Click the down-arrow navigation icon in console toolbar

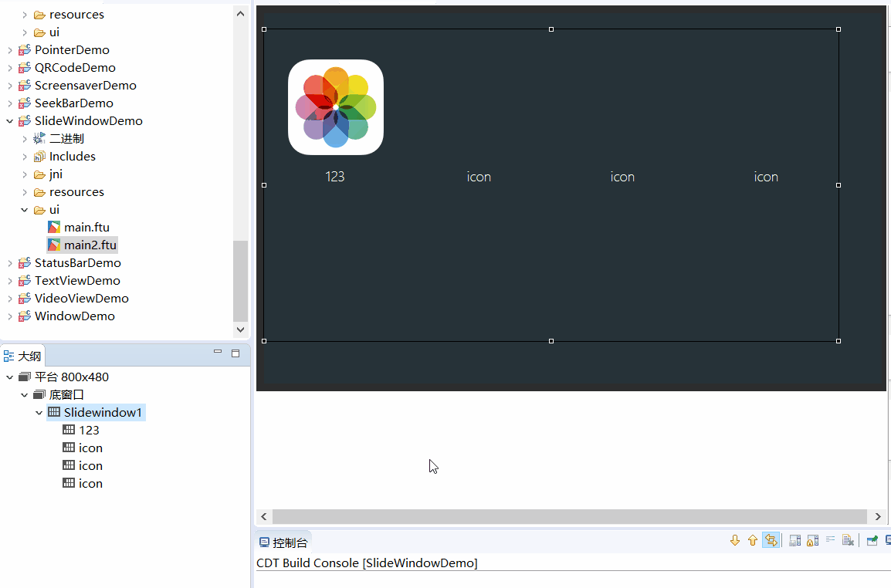click(735, 540)
